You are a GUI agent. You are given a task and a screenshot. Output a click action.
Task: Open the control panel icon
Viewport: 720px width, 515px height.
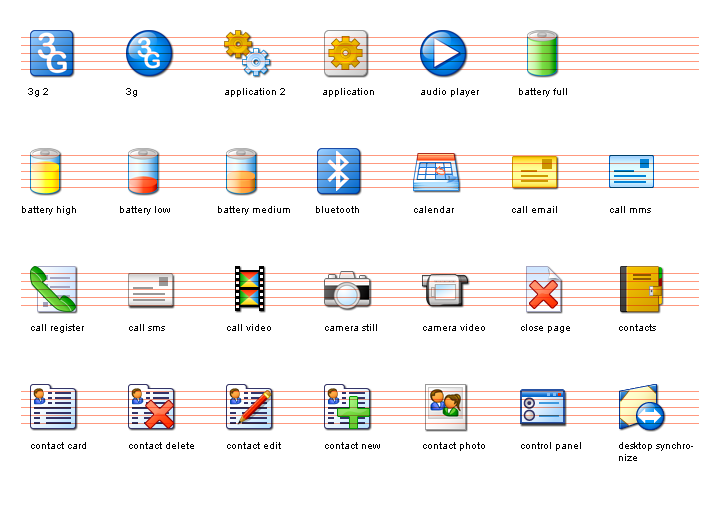542,407
